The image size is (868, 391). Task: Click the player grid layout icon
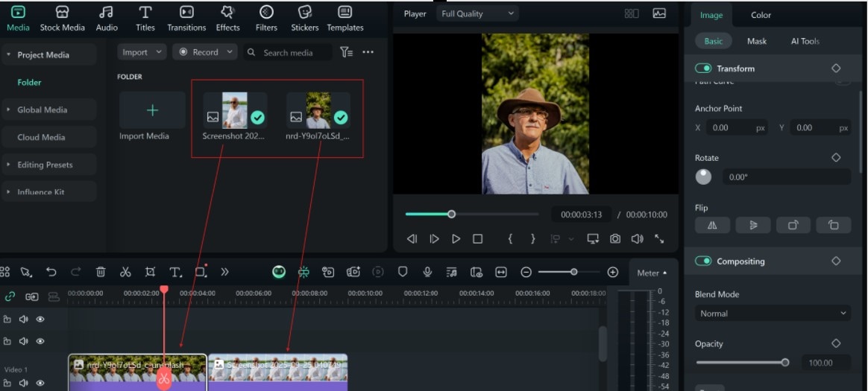[x=632, y=14]
